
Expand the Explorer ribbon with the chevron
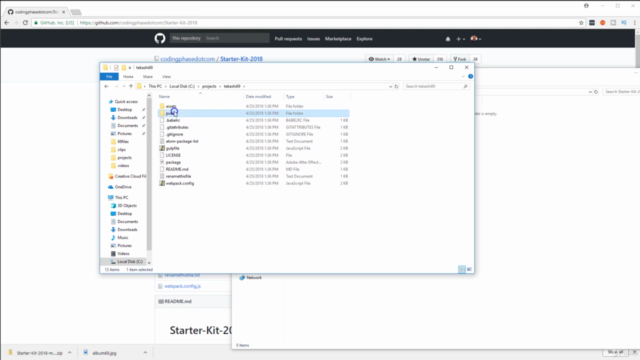463,77
